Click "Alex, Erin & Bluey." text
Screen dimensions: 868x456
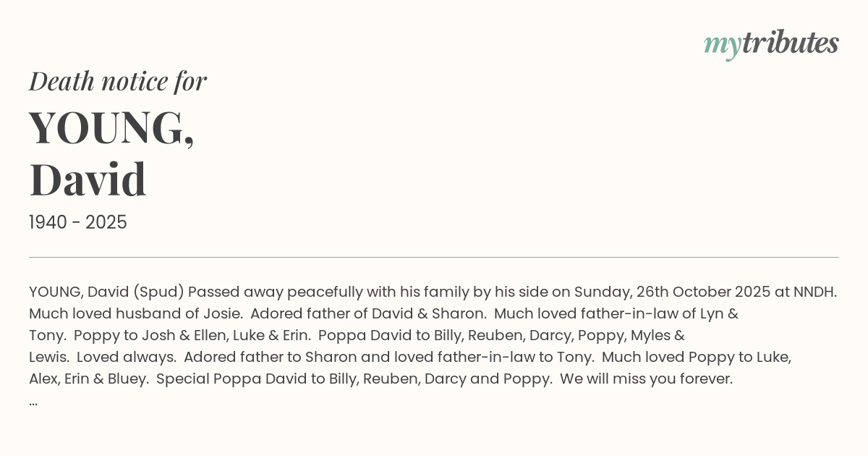pos(88,379)
